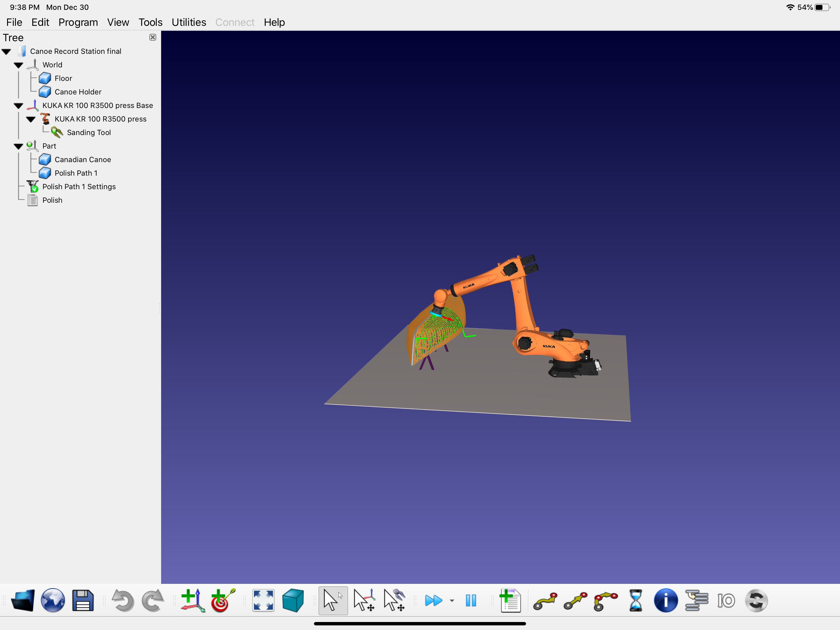
Task: Check the battery indicator
Action: [x=822, y=7]
